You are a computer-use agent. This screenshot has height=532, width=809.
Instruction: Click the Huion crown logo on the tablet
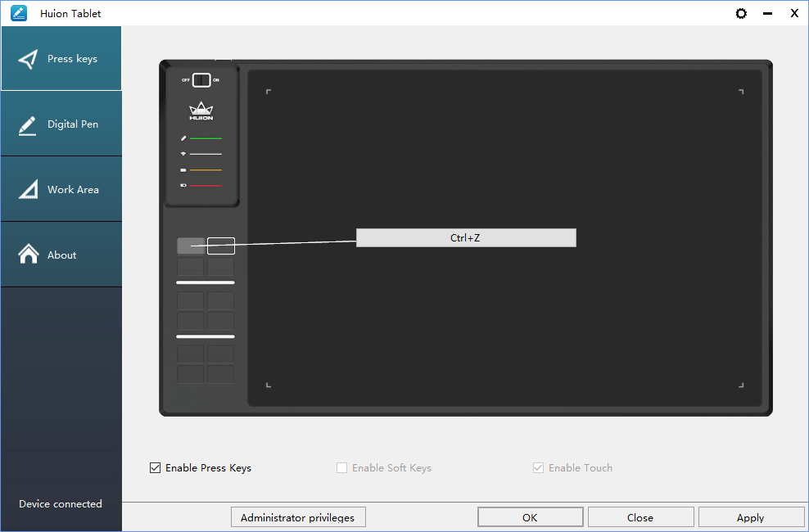201,110
